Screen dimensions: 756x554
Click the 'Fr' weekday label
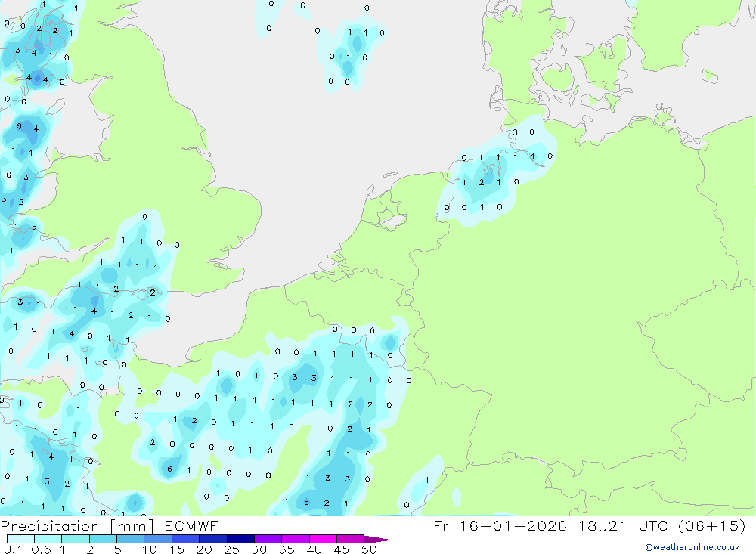(x=441, y=525)
